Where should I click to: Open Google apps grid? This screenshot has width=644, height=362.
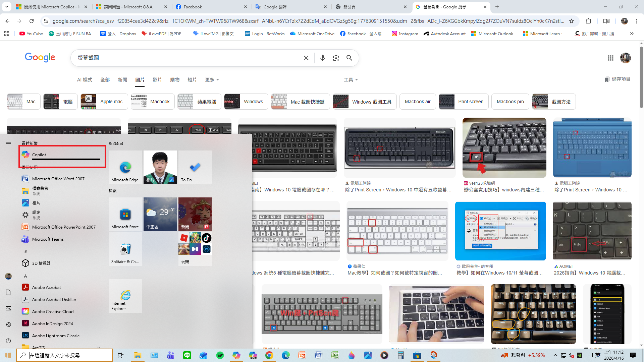(610, 58)
